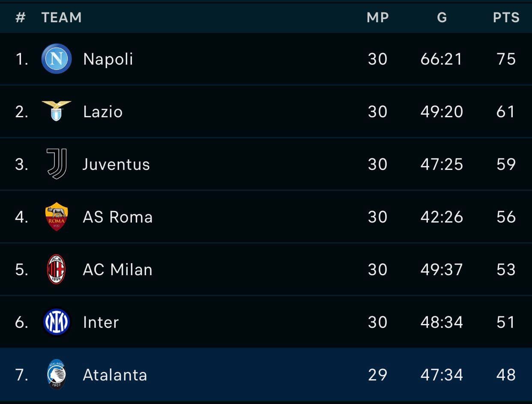Viewport: 532px width, 404px height.
Task: Click the # rank column header
Action: (x=20, y=18)
